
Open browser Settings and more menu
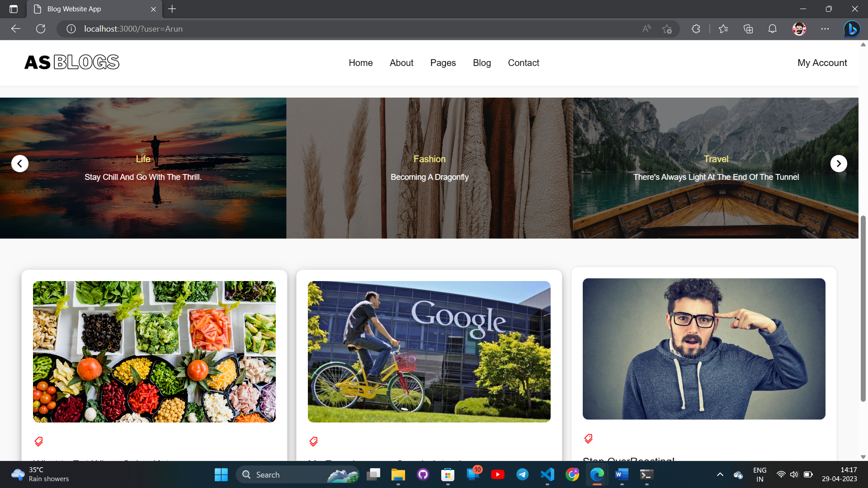click(825, 29)
